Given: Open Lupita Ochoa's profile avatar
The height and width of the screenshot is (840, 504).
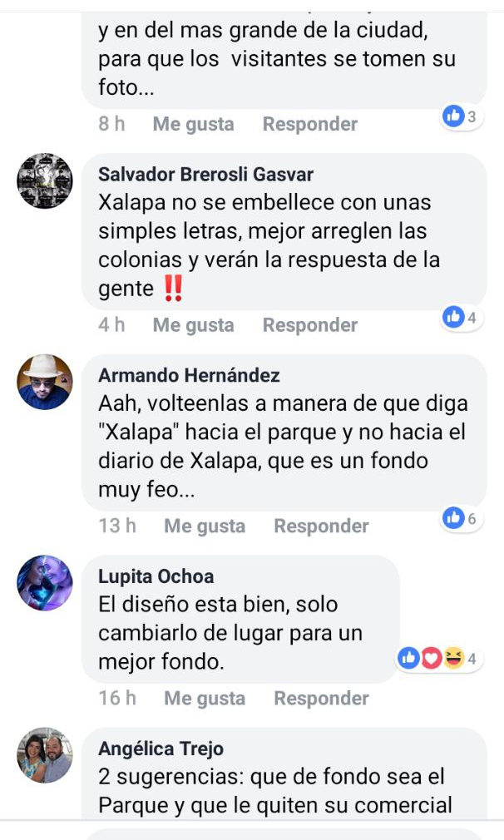Looking at the screenshot, I should pos(45,583).
